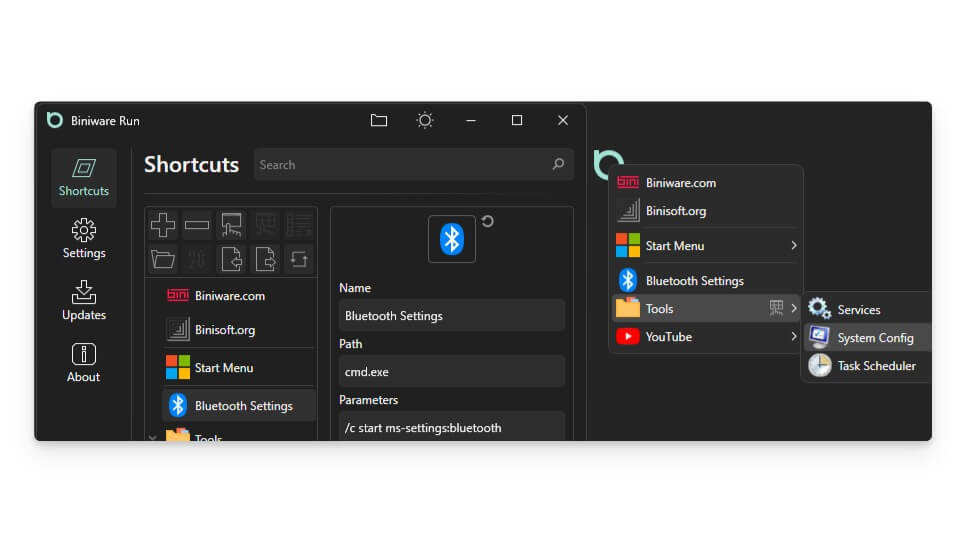Screen dimensions: 966x543
Task: Reset the shortcut icon with circular arrow
Action: tap(487, 221)
